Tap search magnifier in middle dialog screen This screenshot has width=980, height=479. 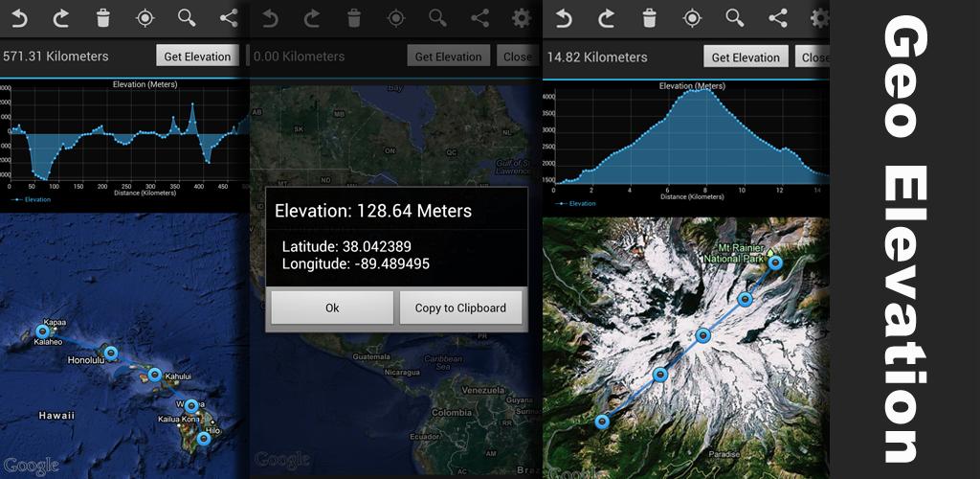[x=438, y=18]
